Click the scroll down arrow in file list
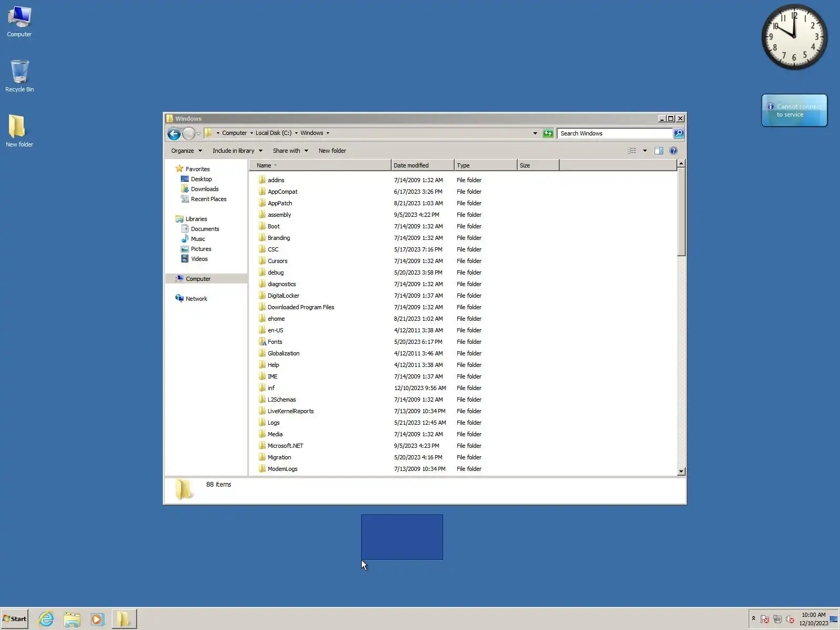 (x=681, y=471)
